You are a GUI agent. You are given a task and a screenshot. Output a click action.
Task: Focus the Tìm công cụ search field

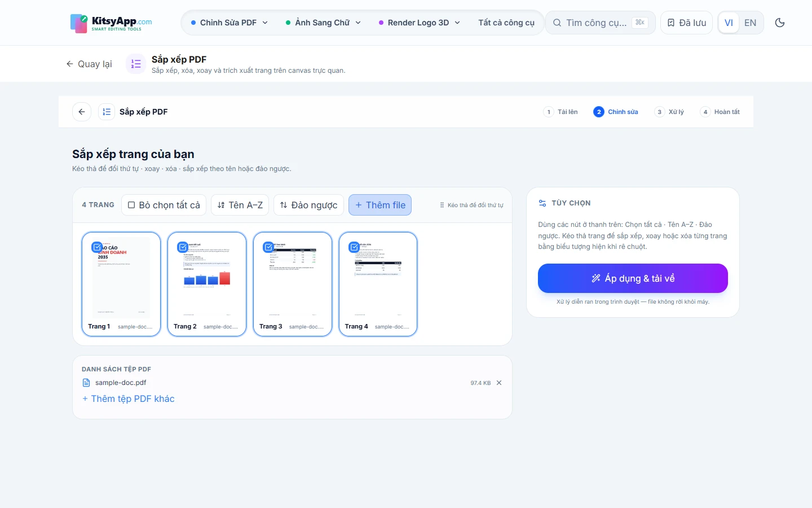pyautogui.click(x=600, y=23)
